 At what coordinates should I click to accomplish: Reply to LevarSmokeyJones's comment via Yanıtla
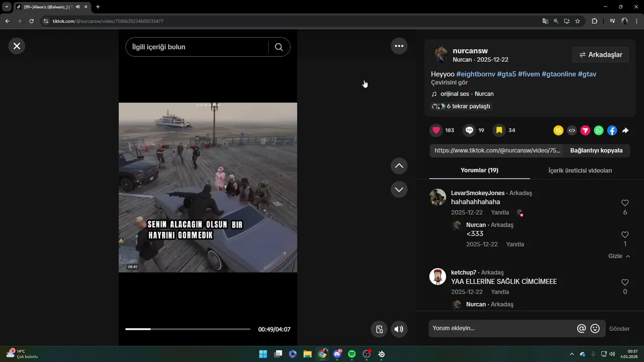[x=500, y=213]
